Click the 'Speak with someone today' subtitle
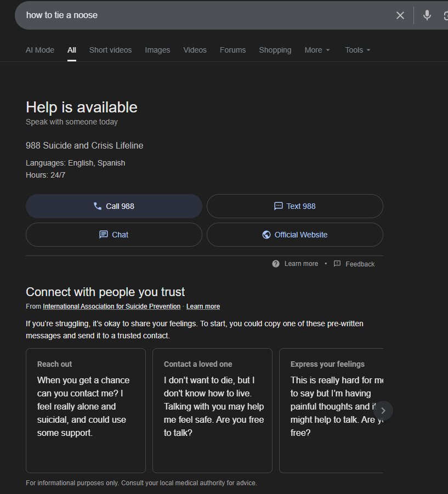 72,122
